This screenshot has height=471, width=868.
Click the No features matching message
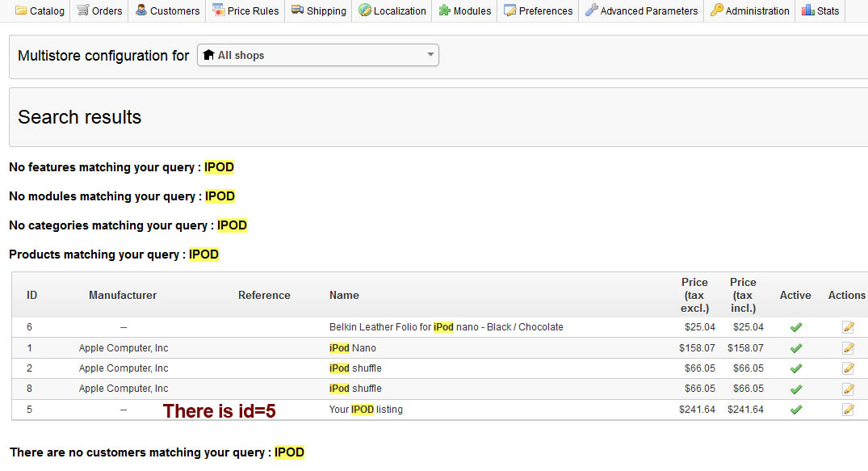(122, 166)
